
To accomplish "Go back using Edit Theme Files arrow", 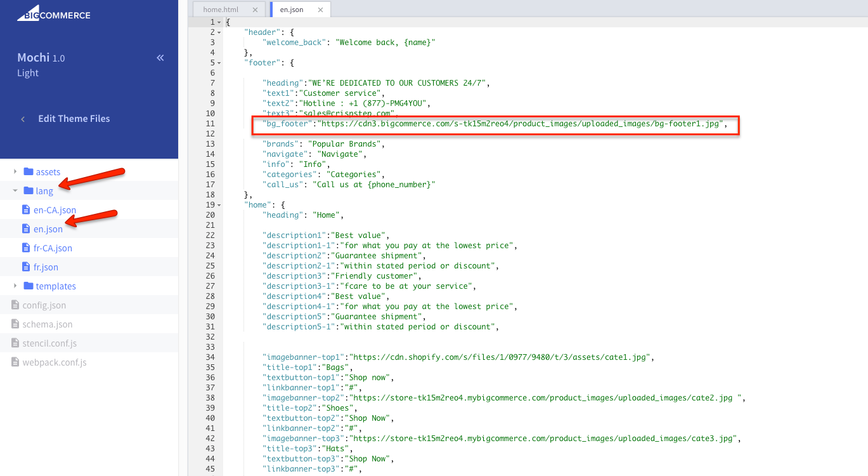I will 23,119.
